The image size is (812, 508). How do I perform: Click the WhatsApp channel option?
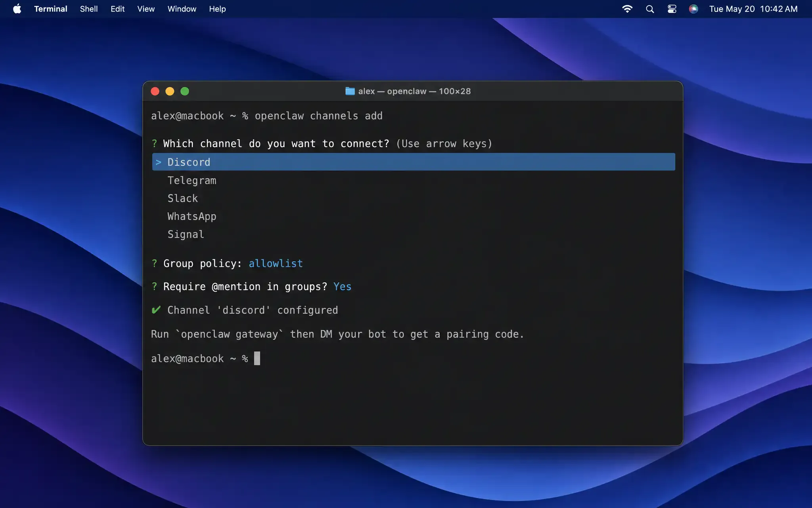coord(192,216)
